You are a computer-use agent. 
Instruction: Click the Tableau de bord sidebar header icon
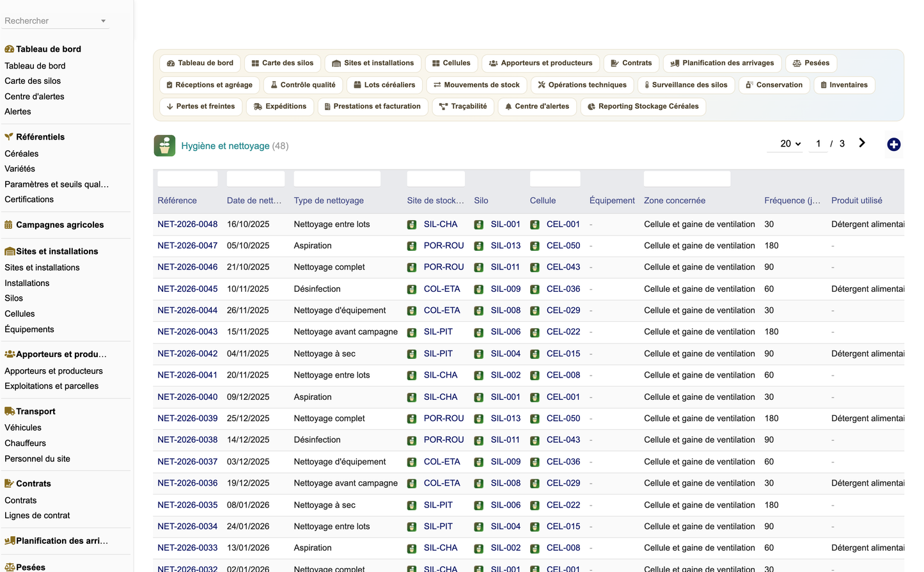pyautogui.click(x=10, y=49)
